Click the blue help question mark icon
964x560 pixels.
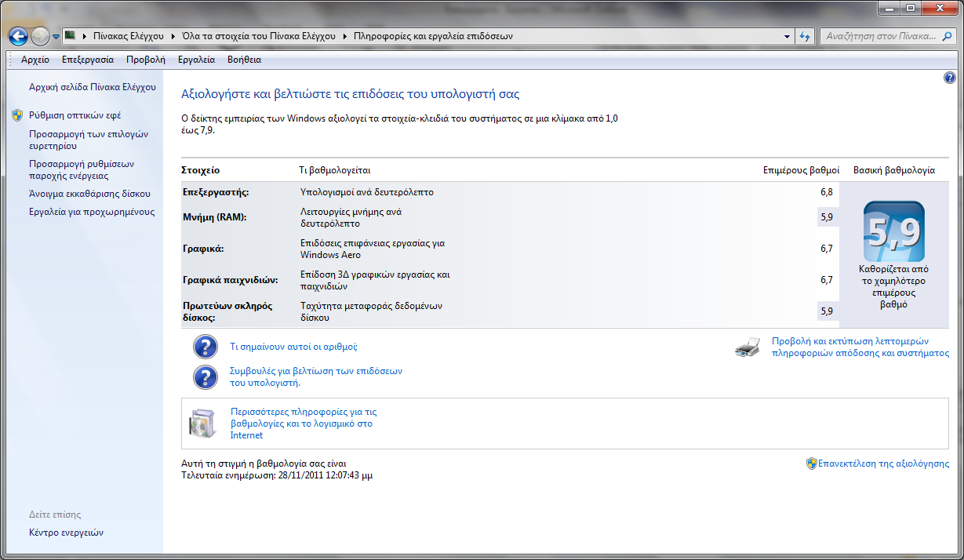950,78
